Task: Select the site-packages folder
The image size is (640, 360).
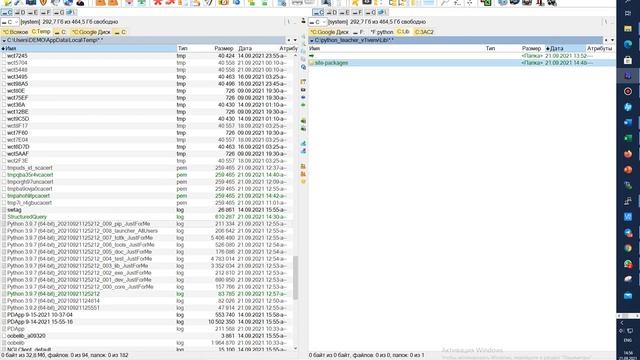Action: 462,63
